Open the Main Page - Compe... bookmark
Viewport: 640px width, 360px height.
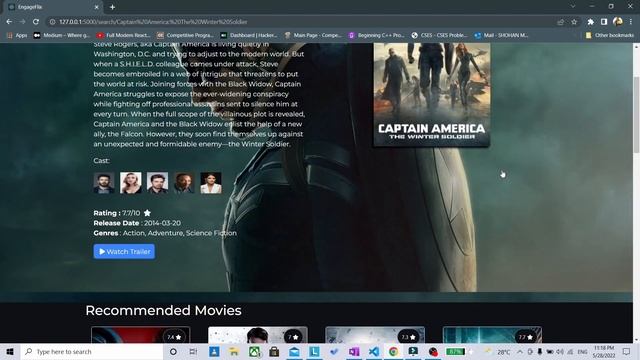point(313,36)
